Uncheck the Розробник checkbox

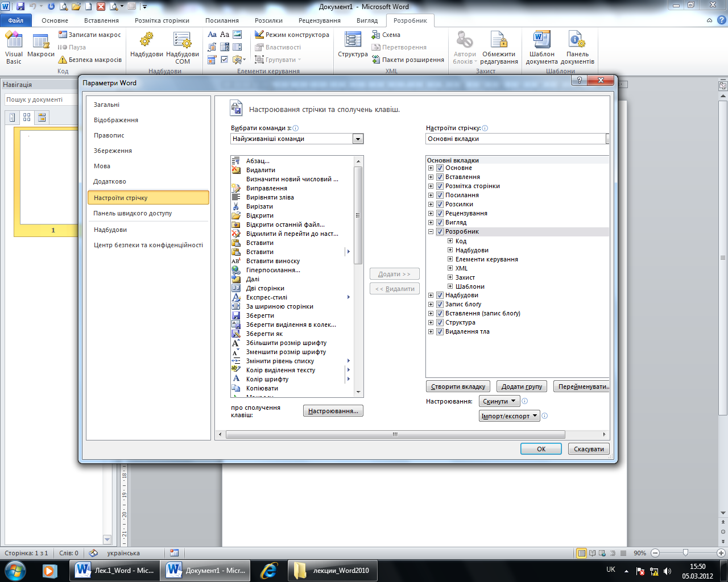coord(440,232)
